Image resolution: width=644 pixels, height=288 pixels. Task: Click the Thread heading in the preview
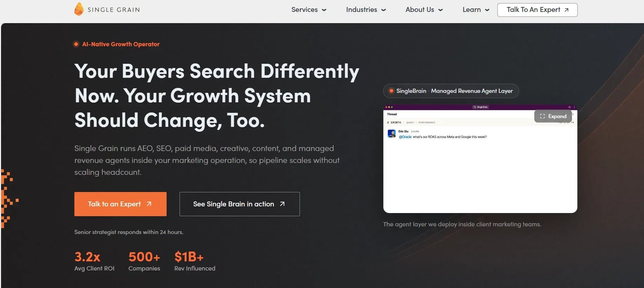(x=392, y=114)
